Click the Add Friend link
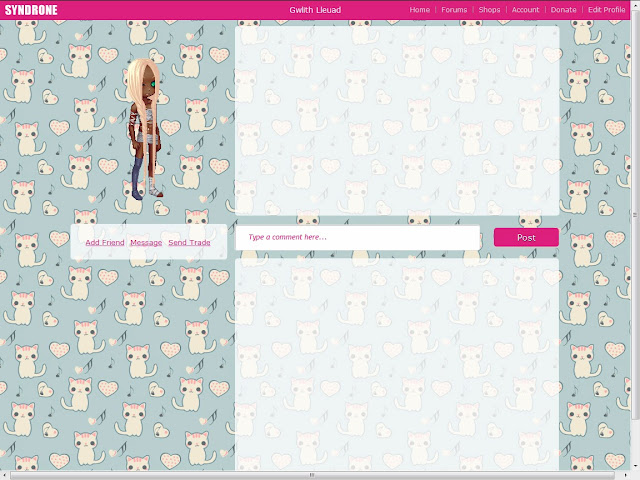The width and height of the screenshot is (640, 480). 105,242
